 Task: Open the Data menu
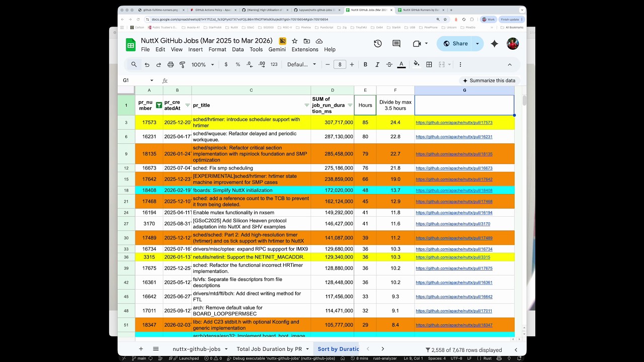coord(238,49)
